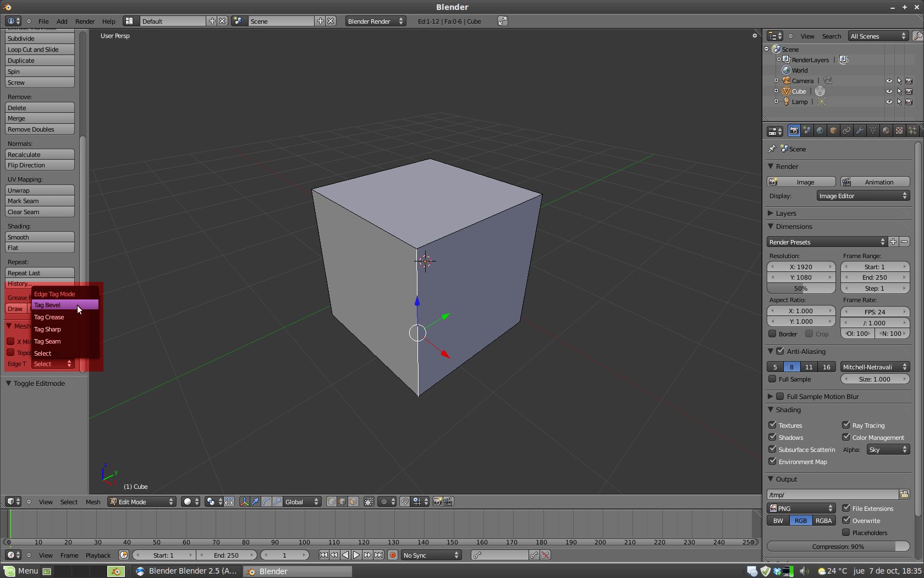924x578 pixels.
Task: Adjust the Compression 90% slider
Action: click(x=838, y=546)
